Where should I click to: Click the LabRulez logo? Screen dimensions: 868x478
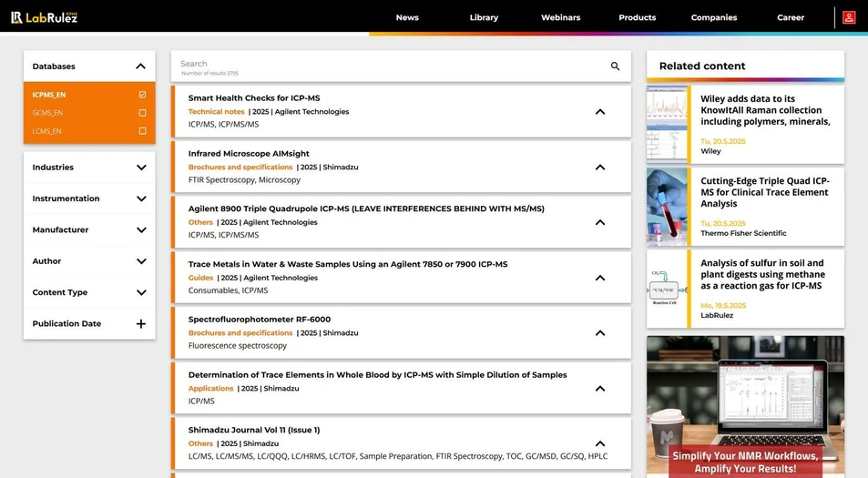click(x=45, y=17)
